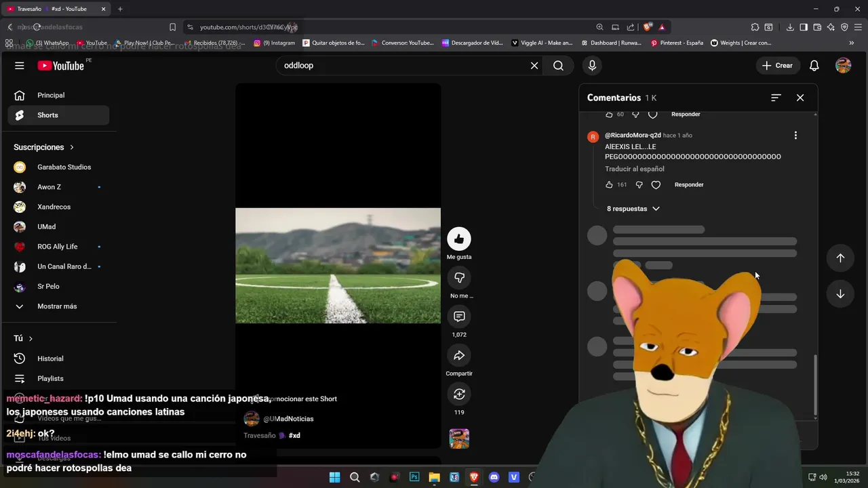Expand the 8 respuestas thread
Image resolution: width=868 pixels, height=488 pixels.
(633, 209)
